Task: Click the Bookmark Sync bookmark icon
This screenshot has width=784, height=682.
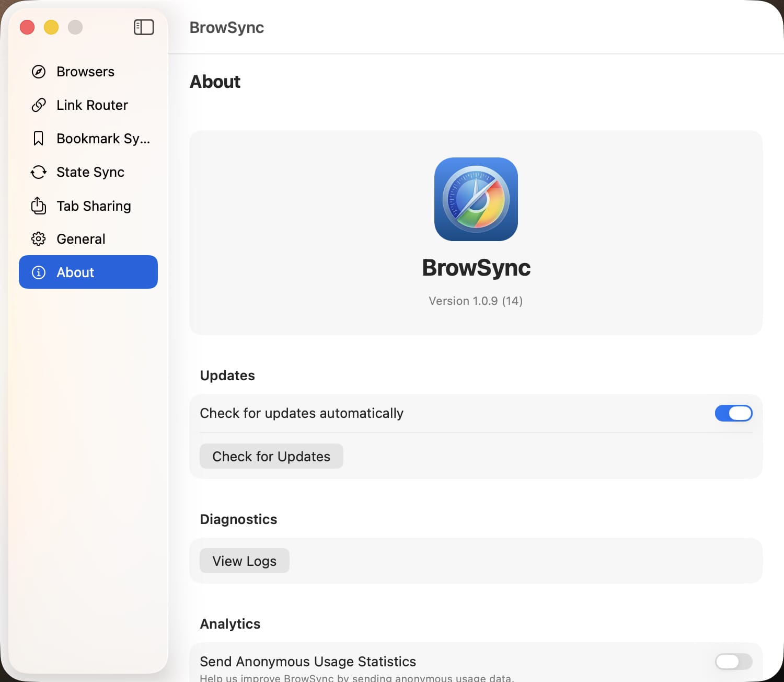Action: (x=39, y=139)
